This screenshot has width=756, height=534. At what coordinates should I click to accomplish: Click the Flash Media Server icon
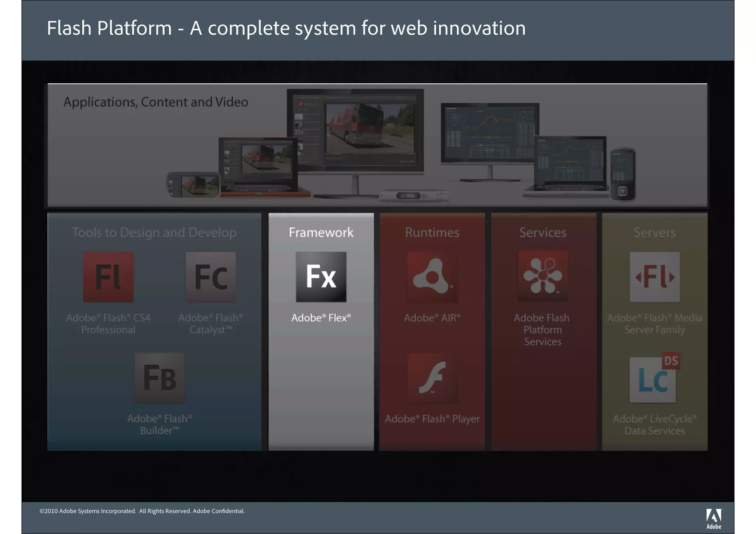point(654,277)
